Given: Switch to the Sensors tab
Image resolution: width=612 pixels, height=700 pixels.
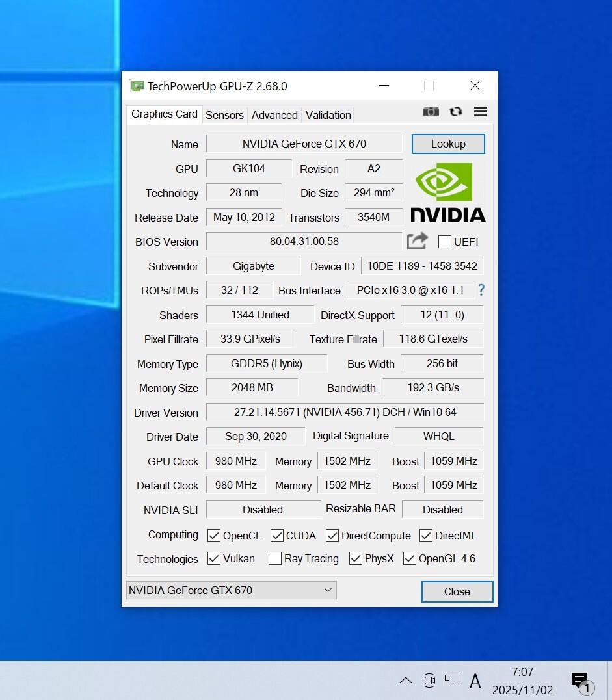Looking at the screenshot, I should pyautogui.click(x=224, y=115).
